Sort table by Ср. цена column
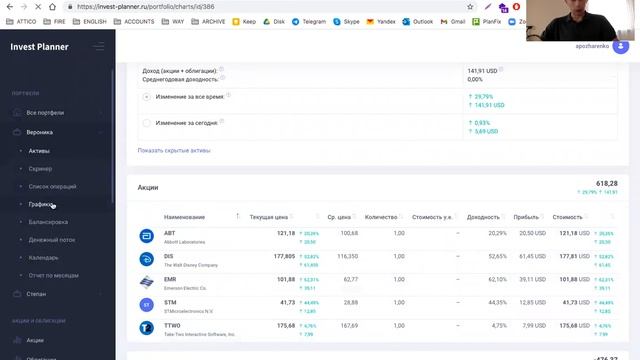This screenshot has width=640, height=360. coord(339,217)
